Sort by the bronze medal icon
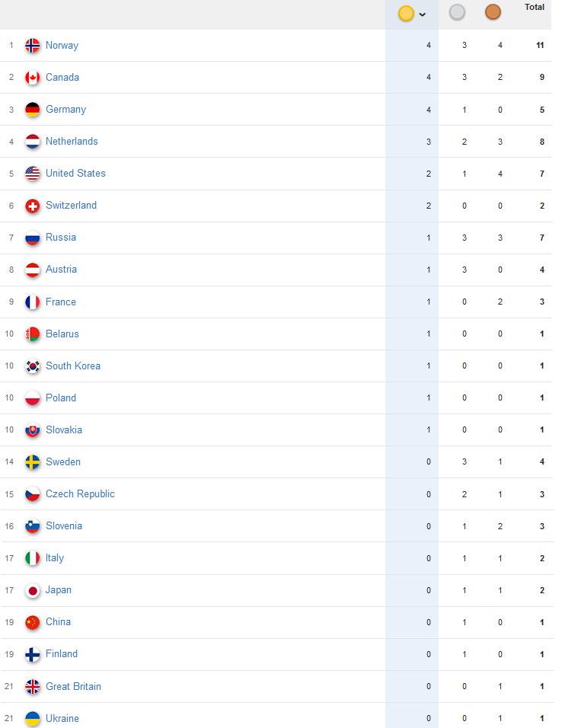Viewport: 565px width, 728px height. (x=493, y=12)
